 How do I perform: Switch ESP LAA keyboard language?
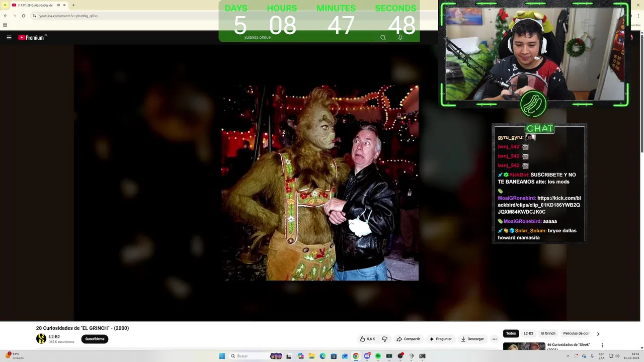coord(602,356)
